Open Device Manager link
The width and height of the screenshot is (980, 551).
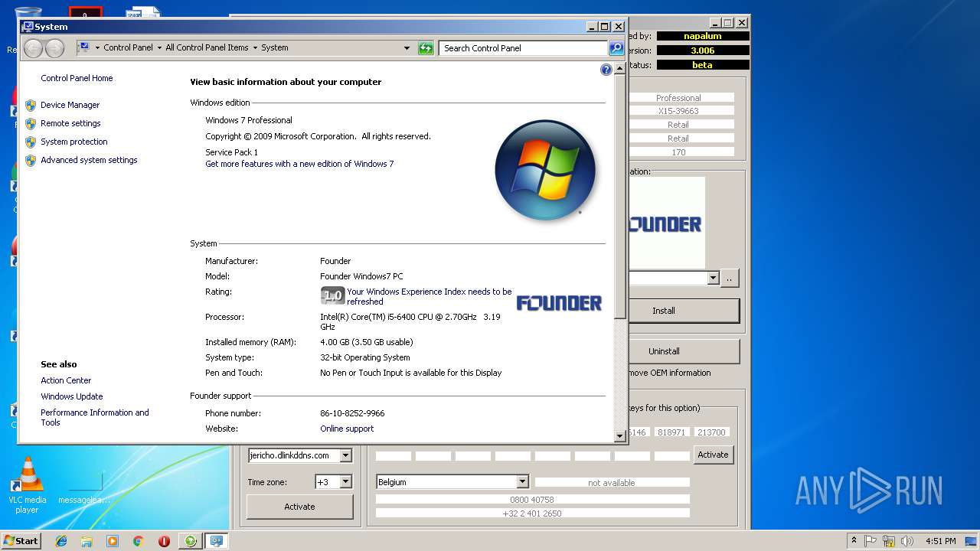click(70, 105)
